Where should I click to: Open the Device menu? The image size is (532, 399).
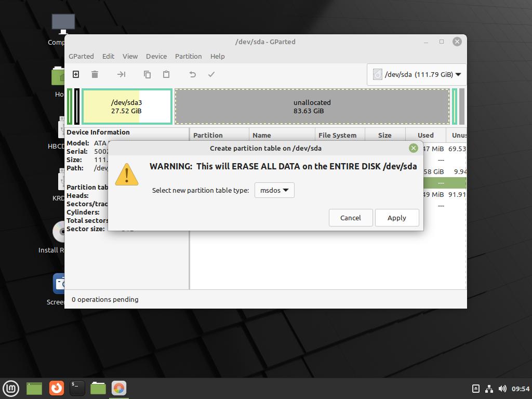coord(156,56)
